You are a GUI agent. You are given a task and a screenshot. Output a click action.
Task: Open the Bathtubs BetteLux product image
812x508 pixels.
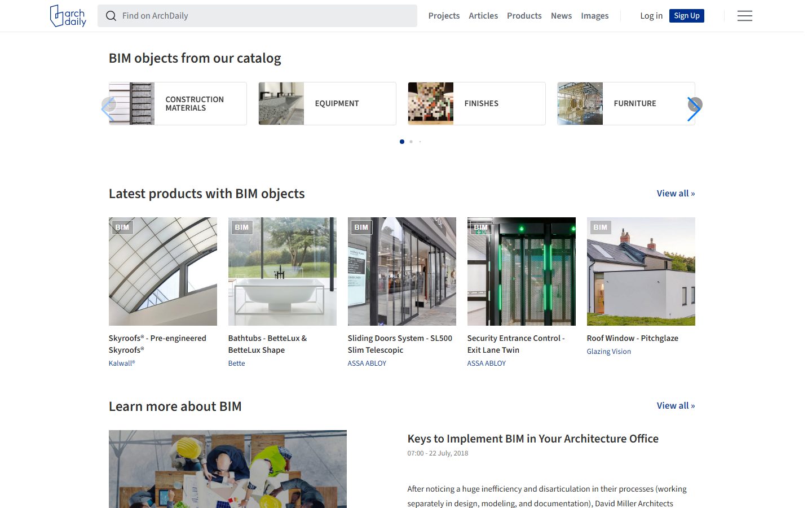pos(283,271)
